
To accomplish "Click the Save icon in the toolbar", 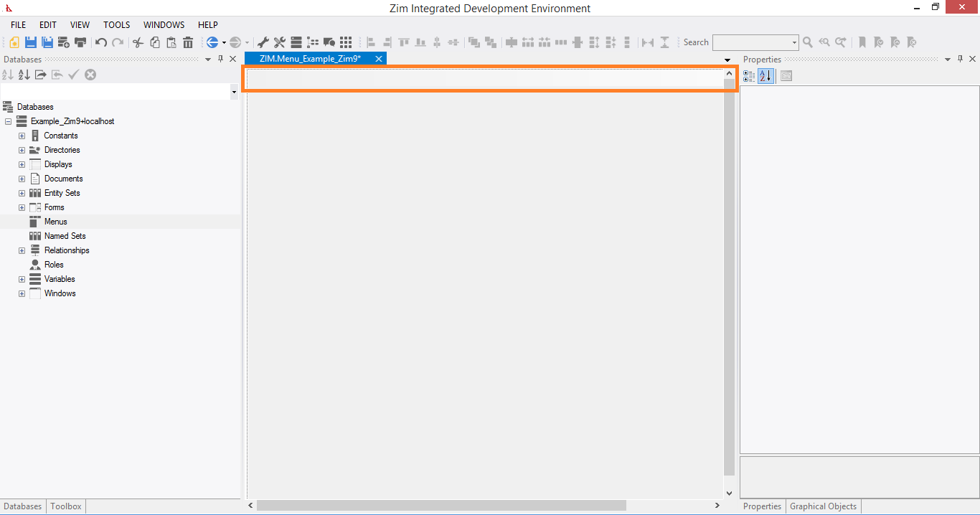I will tap(31, 42).
